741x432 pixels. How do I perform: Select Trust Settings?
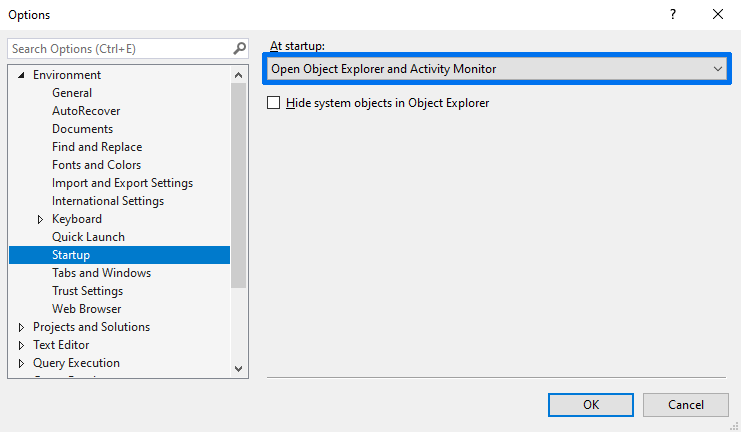pyautogui.click(x=87, y=291)
